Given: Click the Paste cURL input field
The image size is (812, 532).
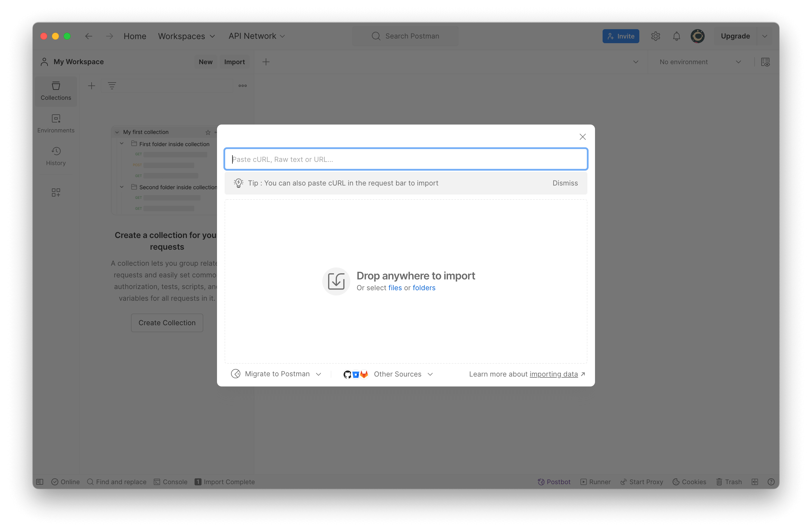Looking at the screenshot, I should coord(406,159).
